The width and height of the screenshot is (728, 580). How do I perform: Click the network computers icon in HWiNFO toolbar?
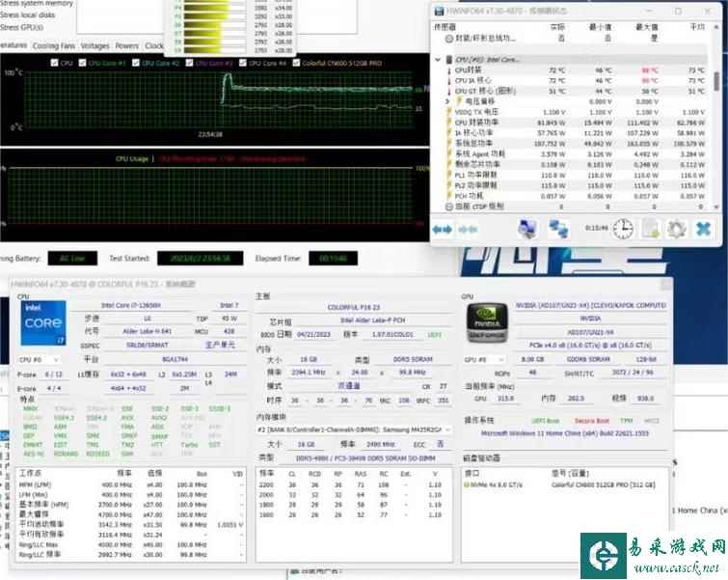pyautogui.click(x=558, y=229)
